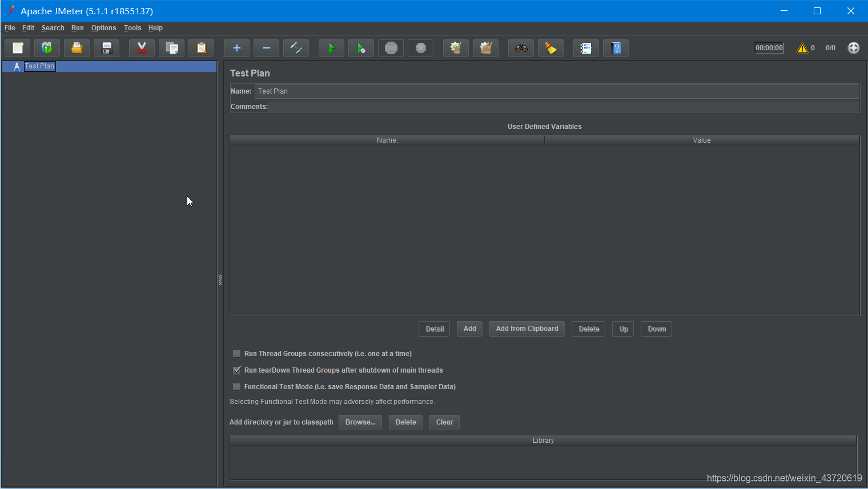Save test plan with floppy disk icon
This screenshot has width=868, height=489.
(106, 48)
